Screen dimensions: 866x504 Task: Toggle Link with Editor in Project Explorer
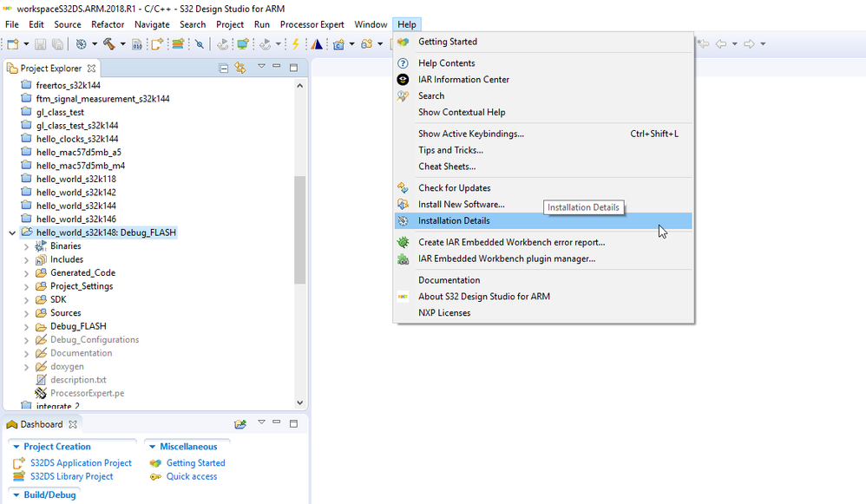pos(240,68)
